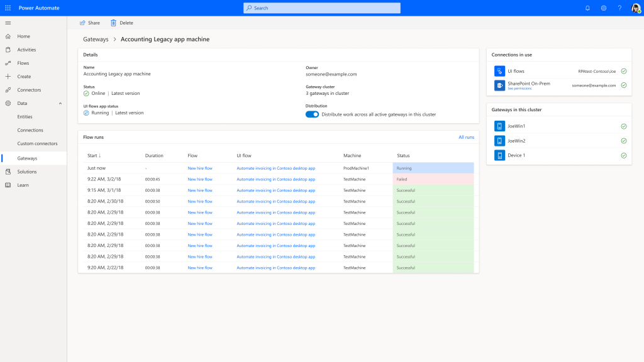The height and width of the screenshot is (362, 644).
Task: Open the user profile avatar
Action: click(x=635, y=8)
